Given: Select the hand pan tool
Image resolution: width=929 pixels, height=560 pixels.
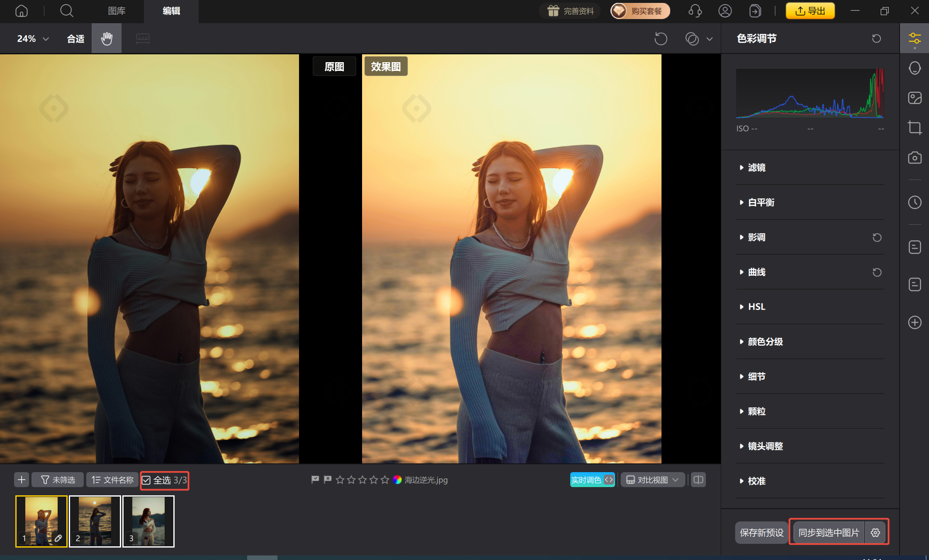Looking at the screenshot, I should click(x=107, y=39).
